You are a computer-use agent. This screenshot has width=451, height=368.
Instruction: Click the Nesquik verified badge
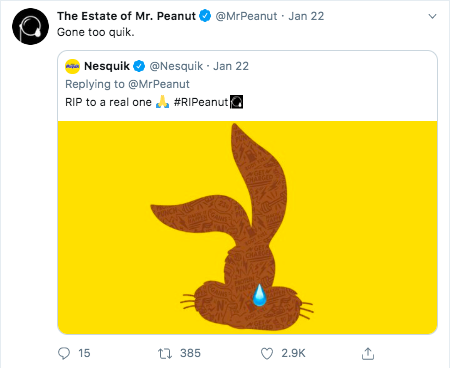(x=139, y=66)
